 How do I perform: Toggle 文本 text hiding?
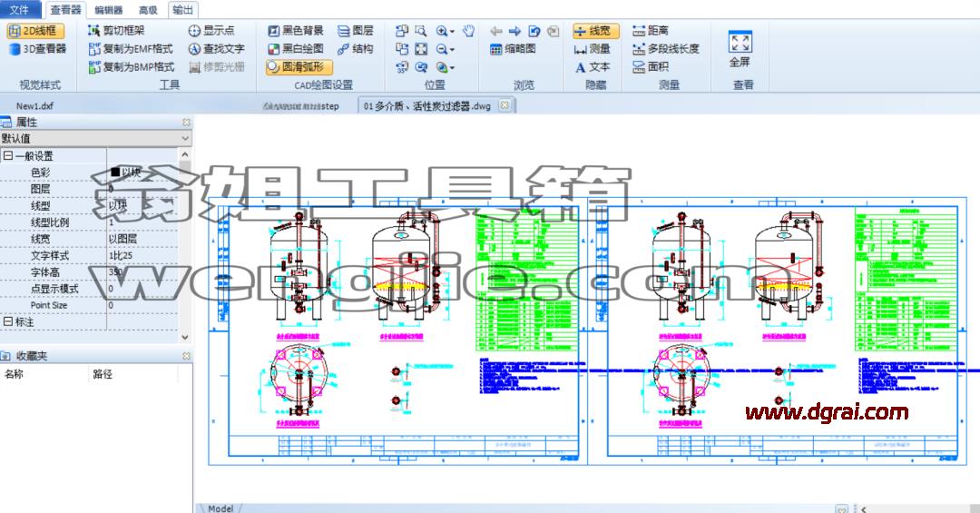pyautogui.click(x=592, y=66)
